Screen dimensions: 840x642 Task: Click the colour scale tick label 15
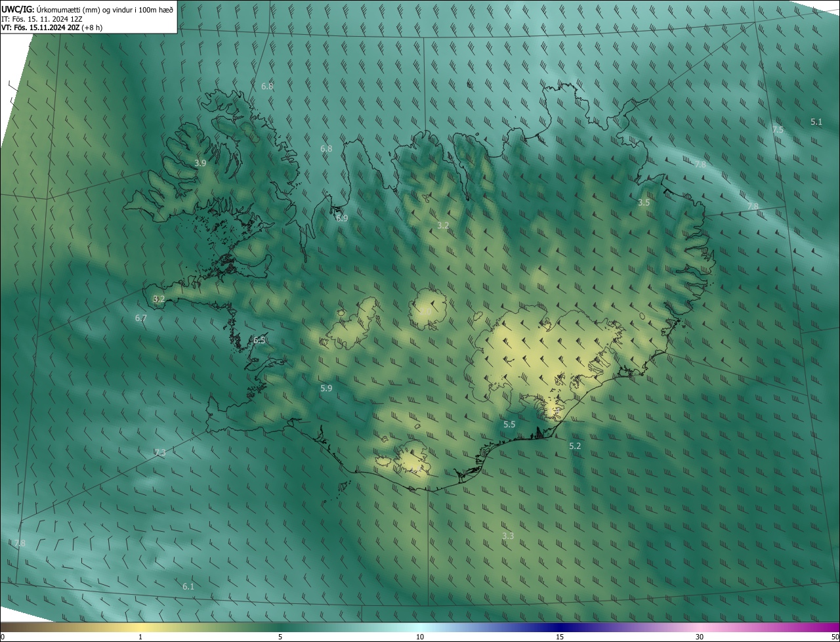click(560, 637)
